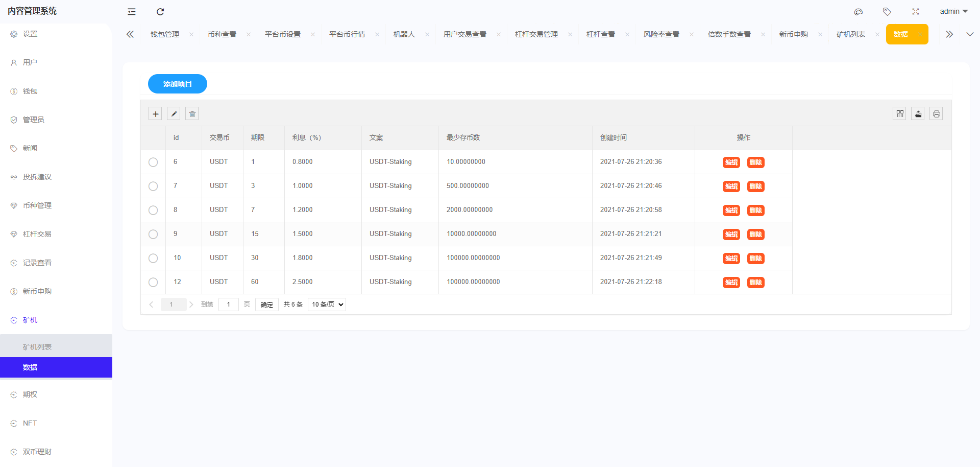This screenshot has height=467, width=980.
Task: Select the radio button for row id 6
Action: point(153,162)
